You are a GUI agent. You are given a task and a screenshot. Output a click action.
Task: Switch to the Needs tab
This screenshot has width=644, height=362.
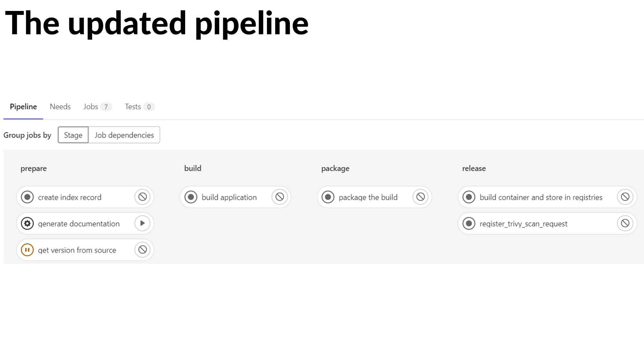(60, 107)
